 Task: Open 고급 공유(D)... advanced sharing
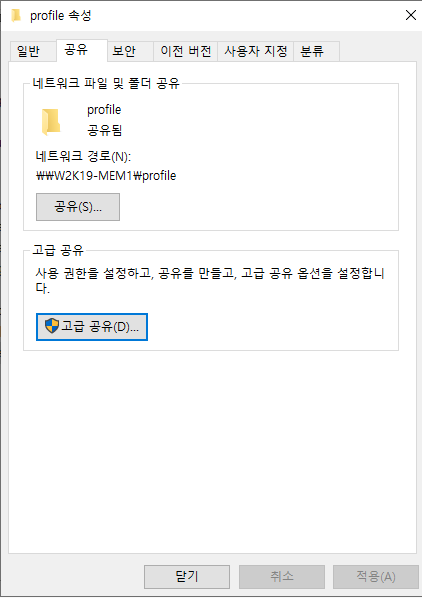pos(92,327)
